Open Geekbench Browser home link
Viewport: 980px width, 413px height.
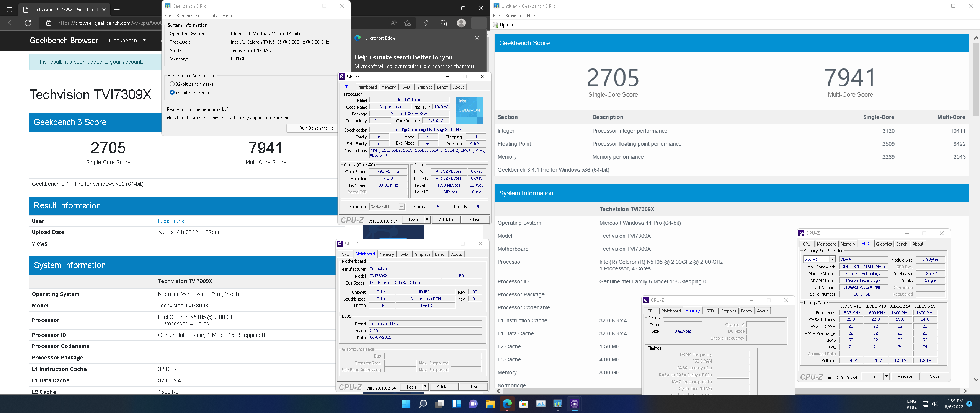(x=64, y=41)
